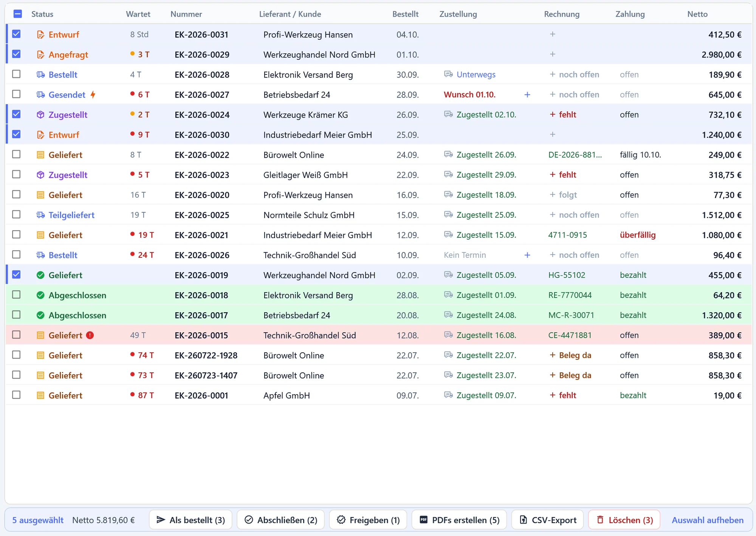Image resolution: width=756 pixels, height=536 pixels.
Task: Add delivery date plus icon for Kein Termin
Action: (527, 255)
